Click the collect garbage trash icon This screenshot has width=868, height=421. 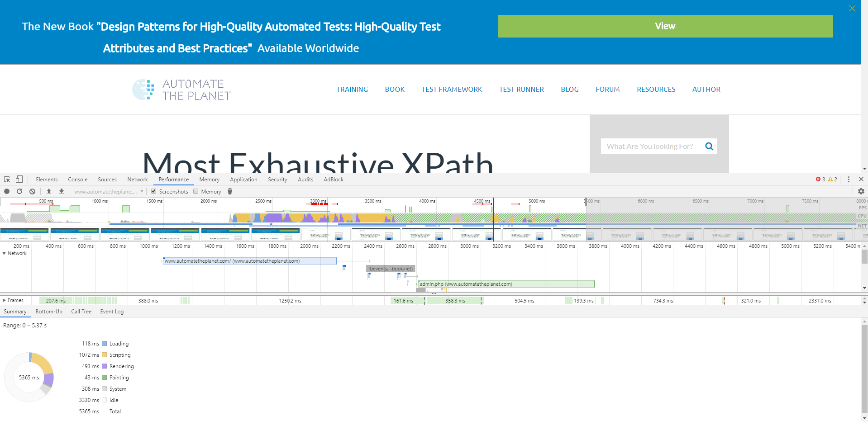(x=230, y=191)
